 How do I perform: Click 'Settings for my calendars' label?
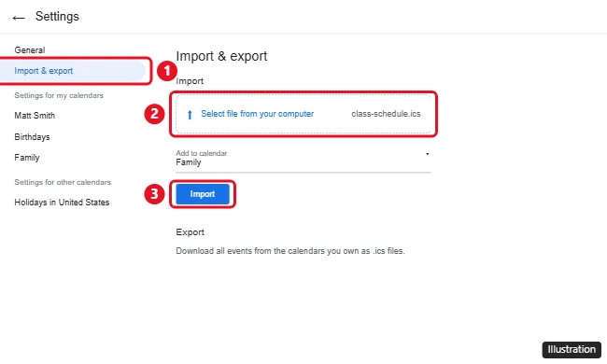(59, 95)
